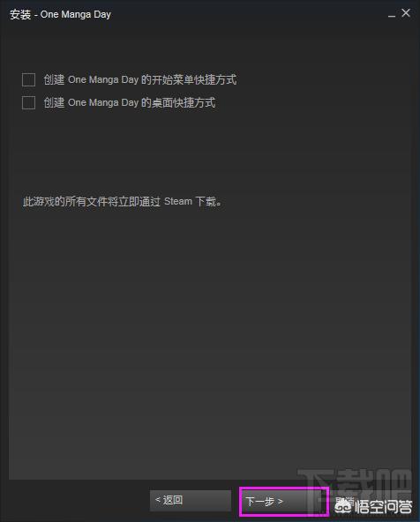The image size is (420, 522).
Task: Click One Manga Day in the window title
Action: (x=76, y=15)
